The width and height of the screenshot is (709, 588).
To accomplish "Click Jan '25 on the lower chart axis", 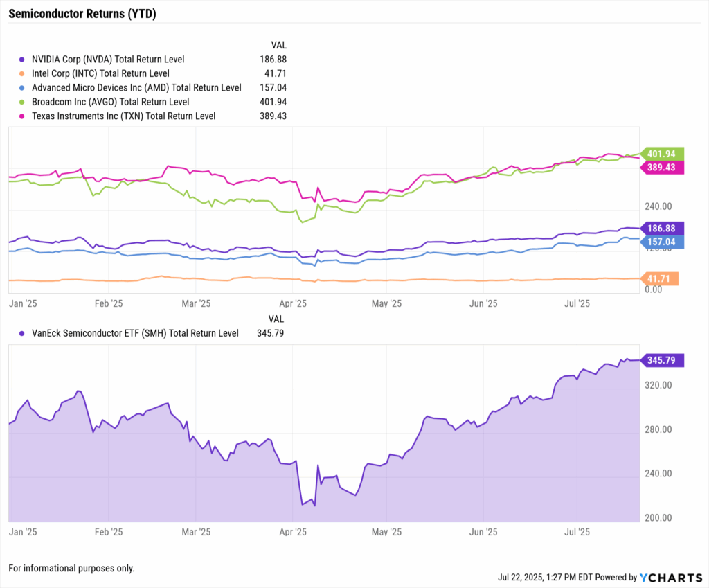I will pyautogui.click(x=23, y=532).
